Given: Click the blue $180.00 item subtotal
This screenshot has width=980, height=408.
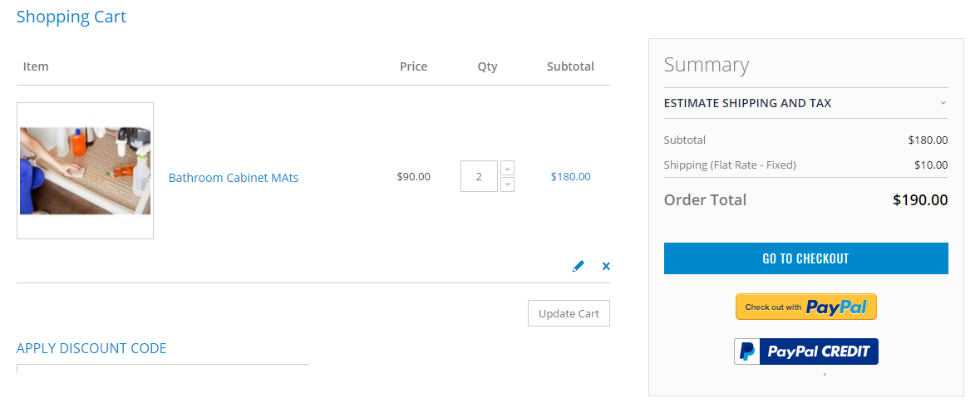Looking at the screenshot, I should pos(570,176).
